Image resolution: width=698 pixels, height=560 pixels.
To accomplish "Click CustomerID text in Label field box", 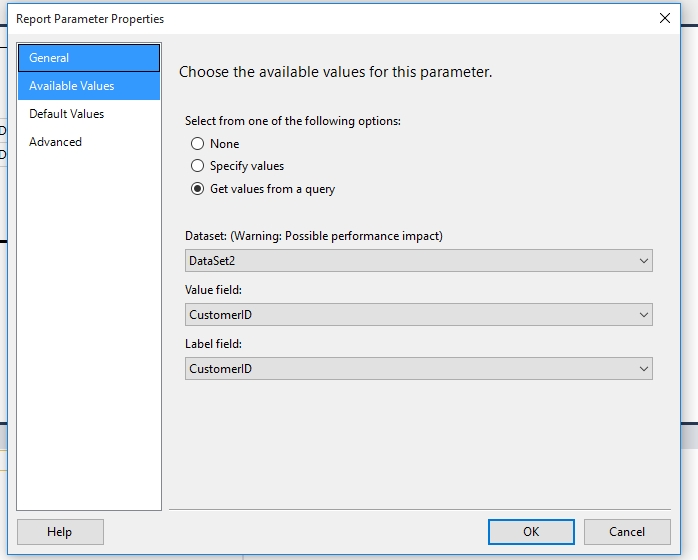I will [220, 369].
